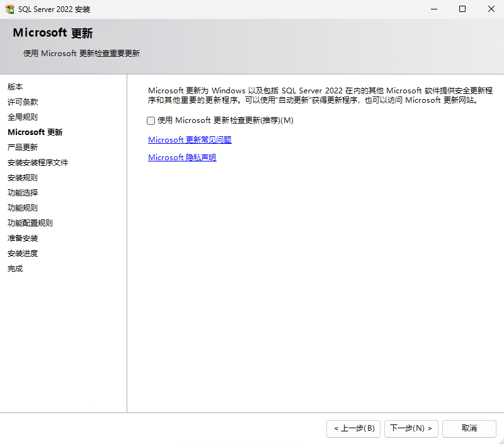Cancel setup with 取消 button
The image size is (504, 444).
469,429
